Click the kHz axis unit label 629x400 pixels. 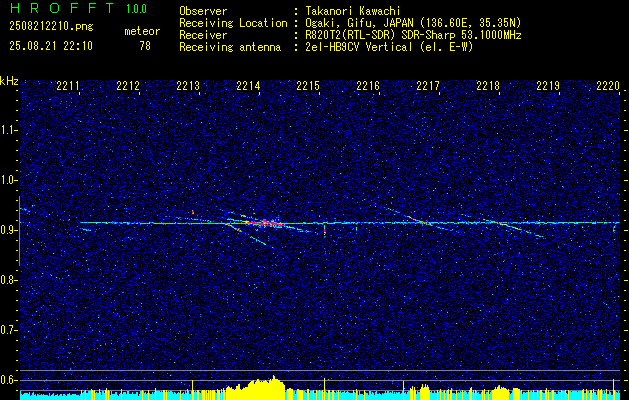click(x=9, y=81)
